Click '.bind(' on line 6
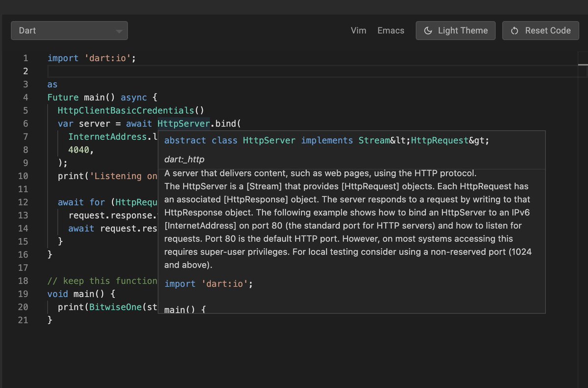This screenshot has height=388, width=588. 225,124
